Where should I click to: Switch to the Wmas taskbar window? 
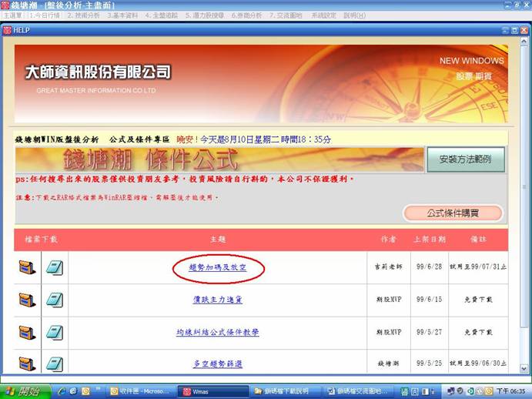point(212,391)
